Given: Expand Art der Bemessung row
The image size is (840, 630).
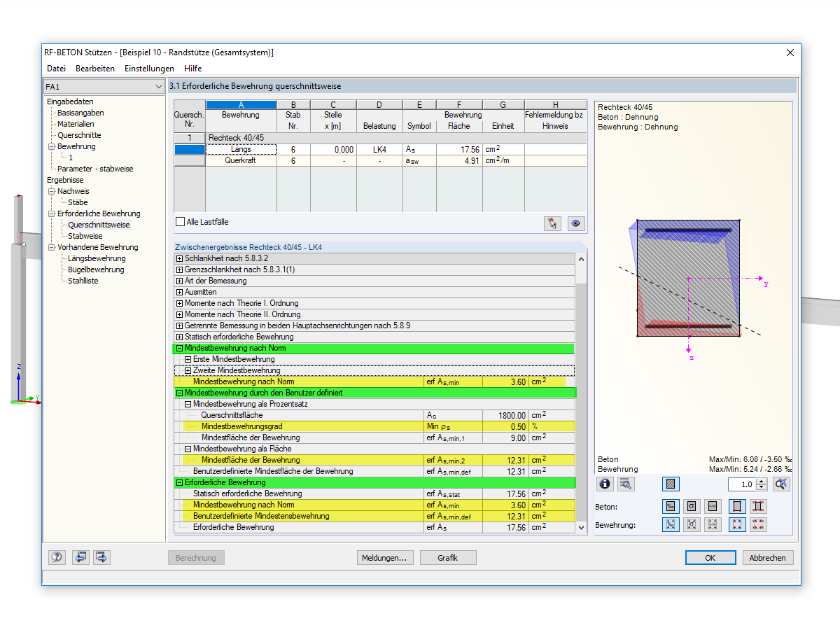Looking at the screenshot, I should click(179, 281).
